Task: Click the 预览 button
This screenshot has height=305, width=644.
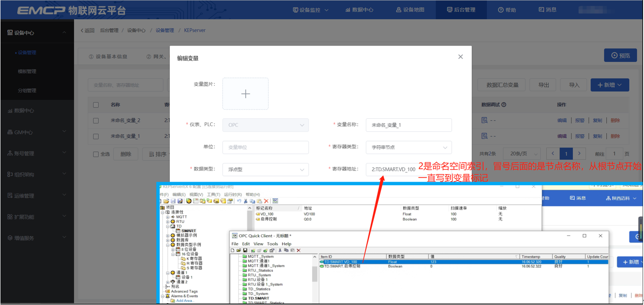Action: tap(620, 55)
